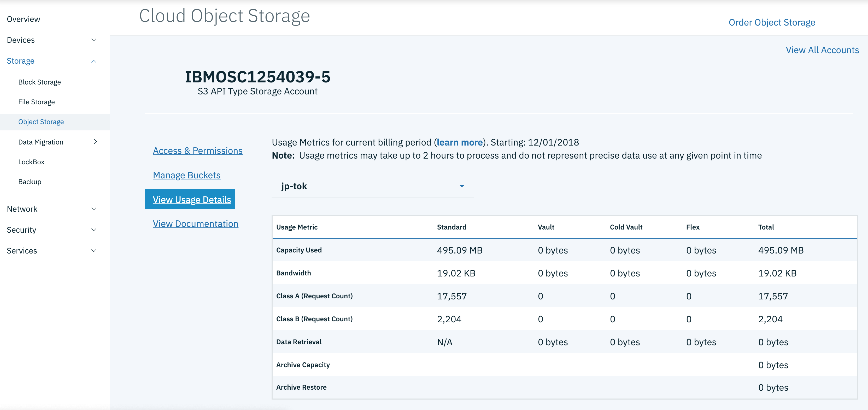Image resolution: width=868 pixels, height=410 pixels.
Task: Open the Overview page
Action: (x=23, y=19)
